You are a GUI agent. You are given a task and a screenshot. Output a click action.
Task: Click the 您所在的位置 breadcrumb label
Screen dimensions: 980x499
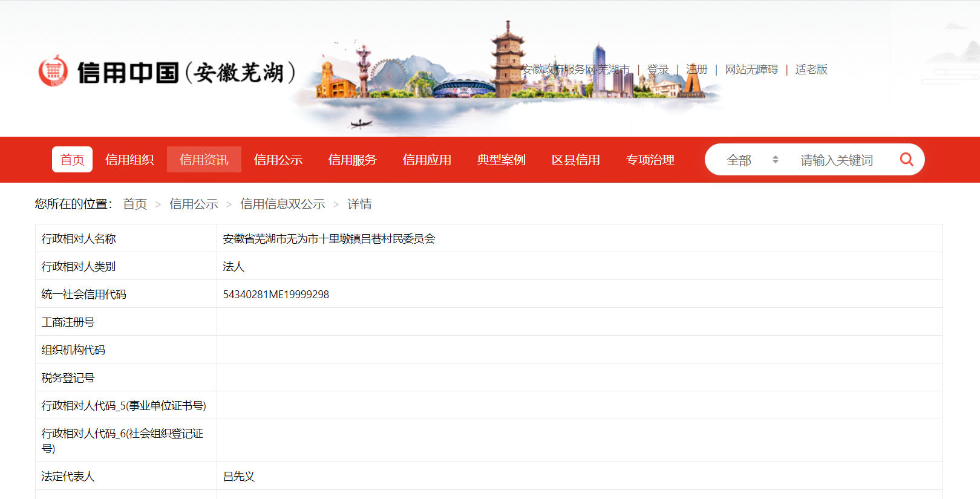click(x=73, y=204)
